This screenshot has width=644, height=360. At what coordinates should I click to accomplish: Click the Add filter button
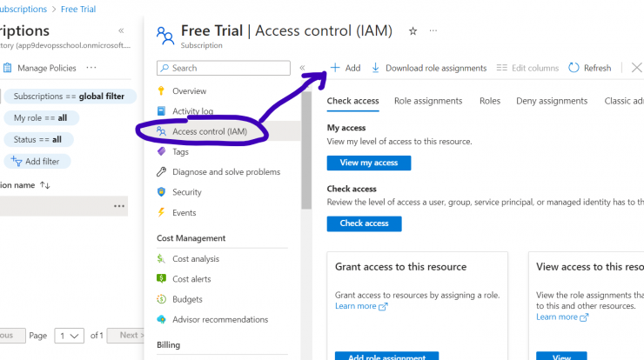coord(37,162)
